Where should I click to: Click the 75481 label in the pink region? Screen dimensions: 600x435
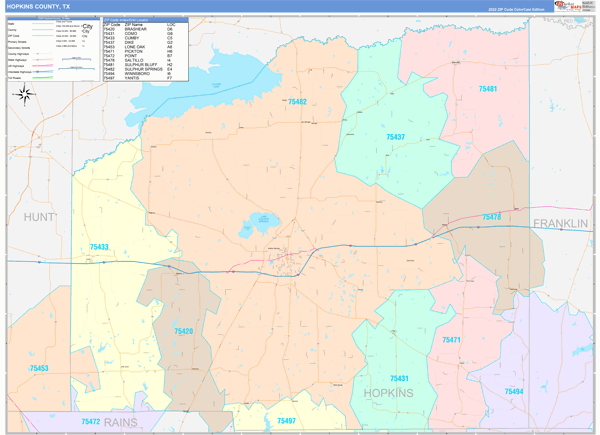pyautogui.click(x=488, y=89)
